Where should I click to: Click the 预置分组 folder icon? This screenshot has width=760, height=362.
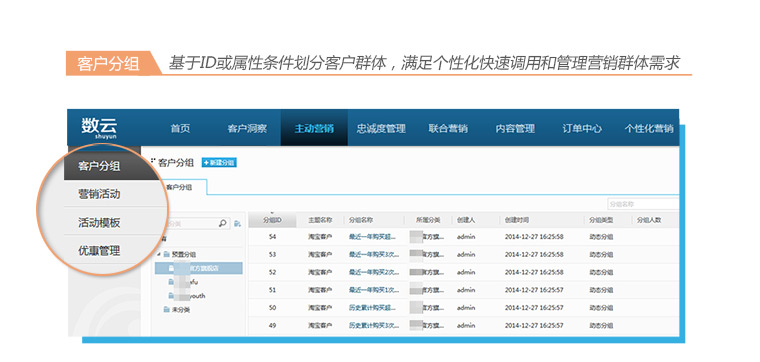click(167, 254)
